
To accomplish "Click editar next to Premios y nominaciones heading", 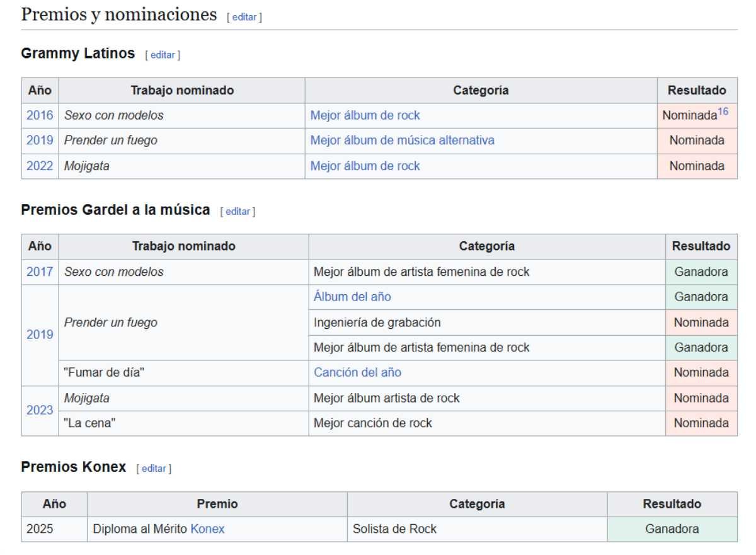I will click(244, 17).
